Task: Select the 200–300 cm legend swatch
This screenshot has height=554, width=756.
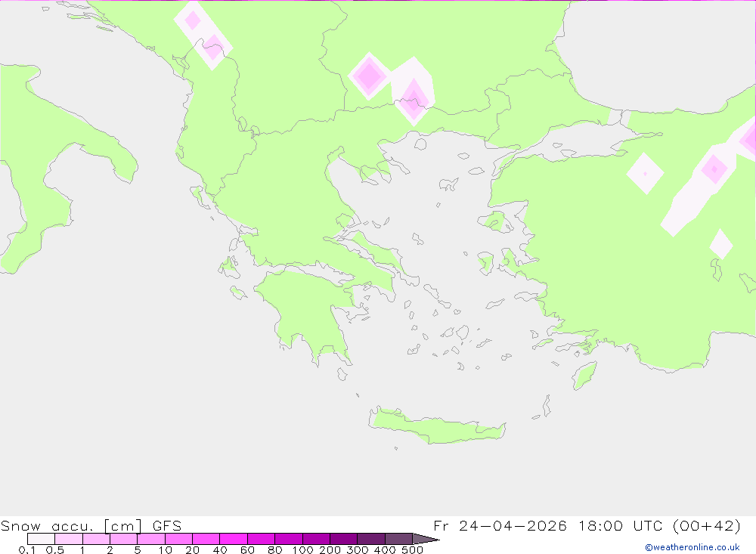Action: 344,539
